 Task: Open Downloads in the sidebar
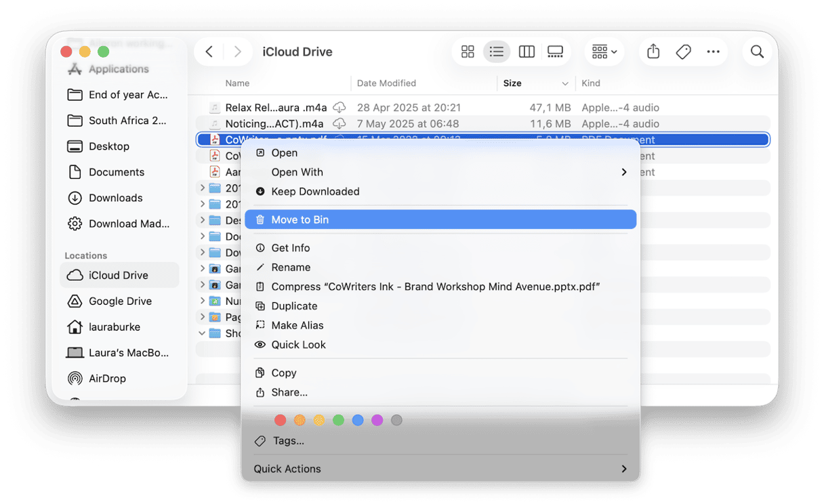pos(115,198)
